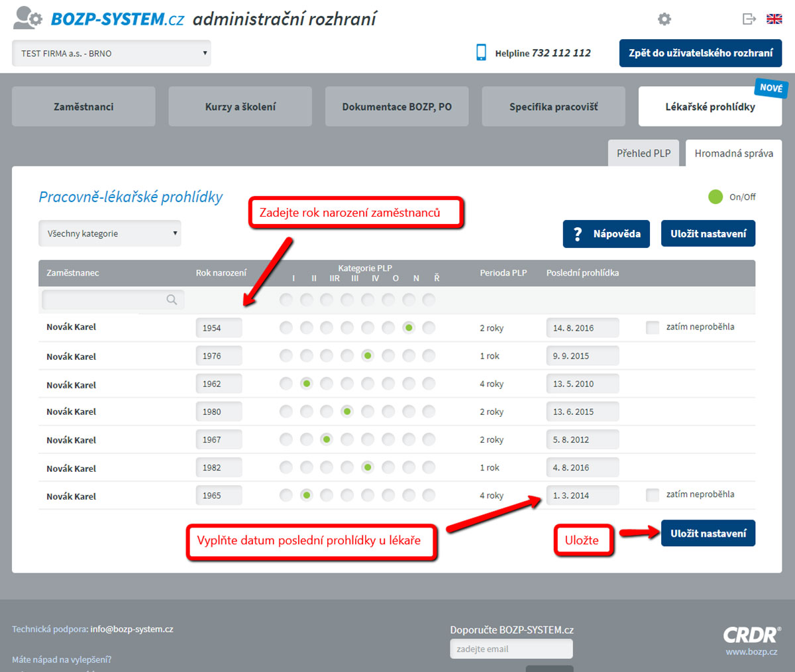Click the last exam date 14. 8. 2016
795x672 pixels.
[582, 328]
